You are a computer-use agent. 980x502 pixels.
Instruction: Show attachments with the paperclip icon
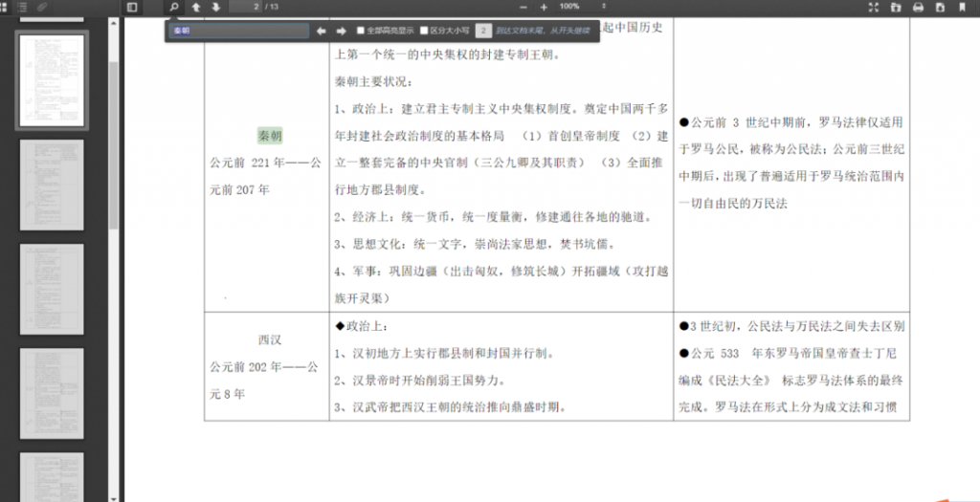(x=42, y=7)
